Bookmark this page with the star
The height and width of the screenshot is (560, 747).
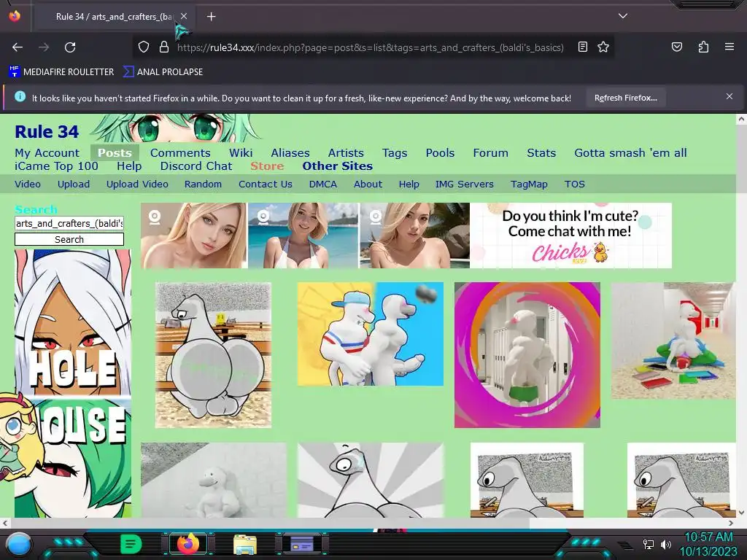point(603,47)
